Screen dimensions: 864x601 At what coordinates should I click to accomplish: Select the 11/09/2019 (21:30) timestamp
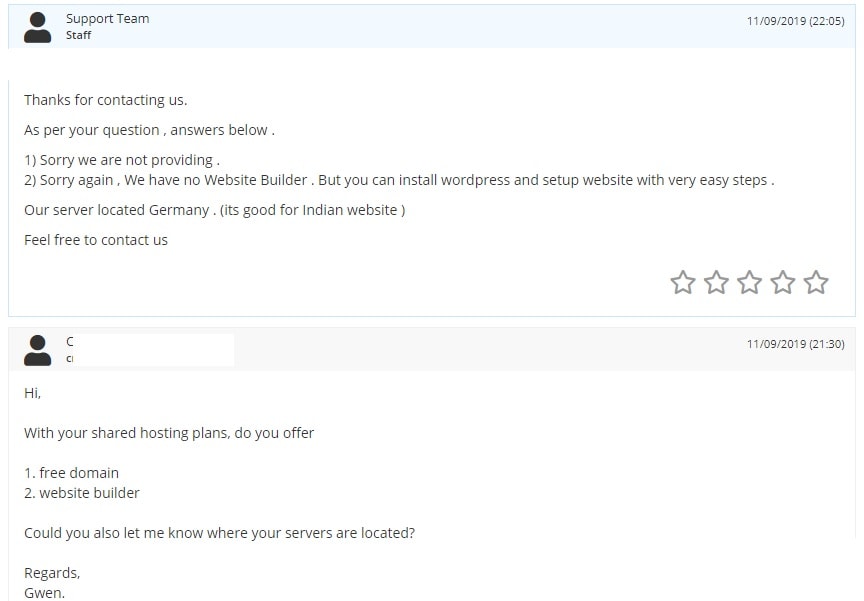[x=796, y=344]
